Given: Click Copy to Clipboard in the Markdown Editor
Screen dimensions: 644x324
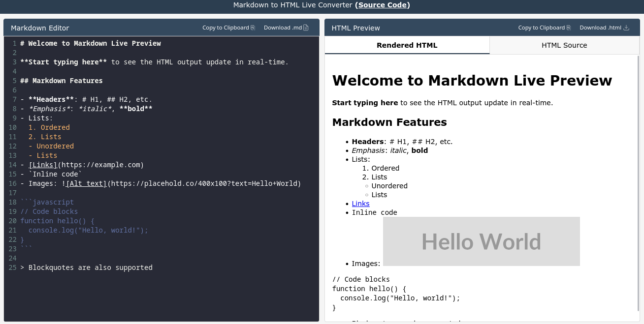Looking at the screenshot, I should 225,28.
